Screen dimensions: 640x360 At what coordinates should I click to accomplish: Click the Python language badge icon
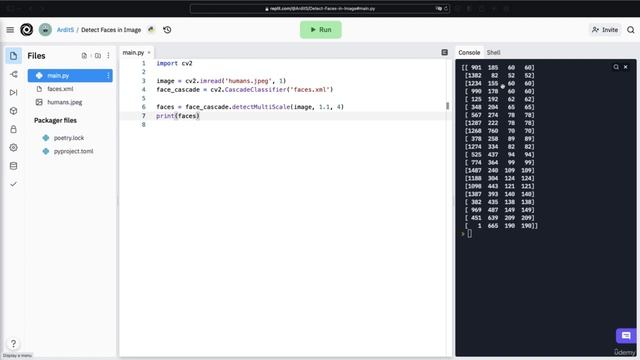click(x=151, y=30)
